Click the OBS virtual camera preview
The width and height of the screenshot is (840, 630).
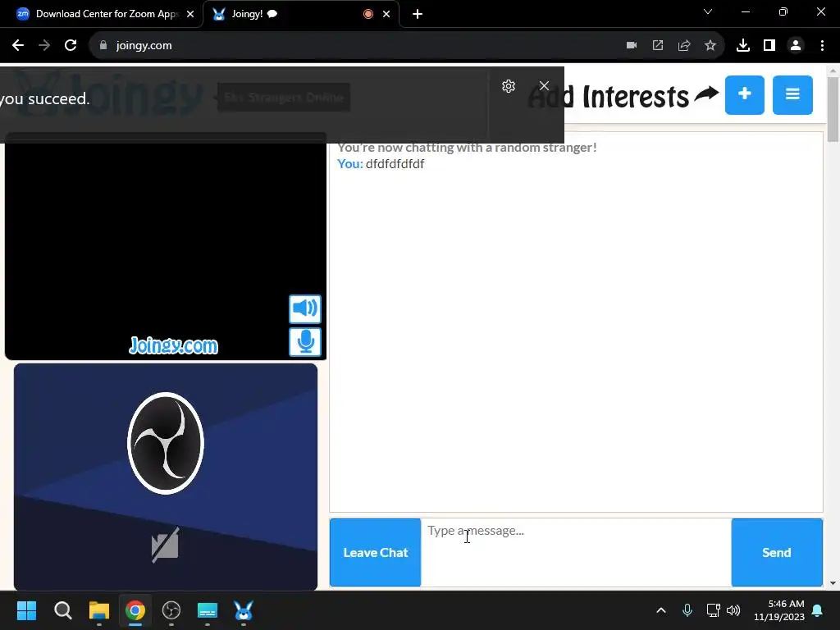click(x=166, y=477)
